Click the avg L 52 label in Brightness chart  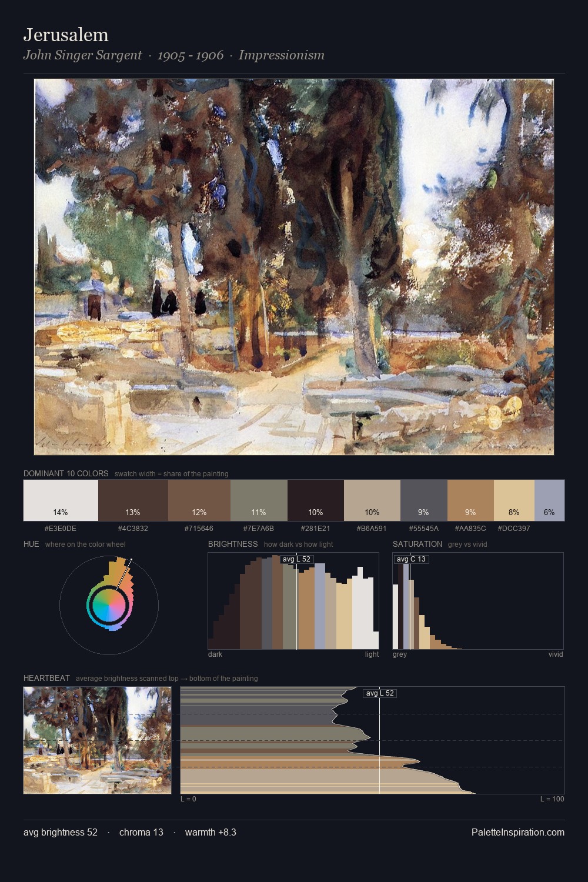pyautogui.click(x=296, y=559)
